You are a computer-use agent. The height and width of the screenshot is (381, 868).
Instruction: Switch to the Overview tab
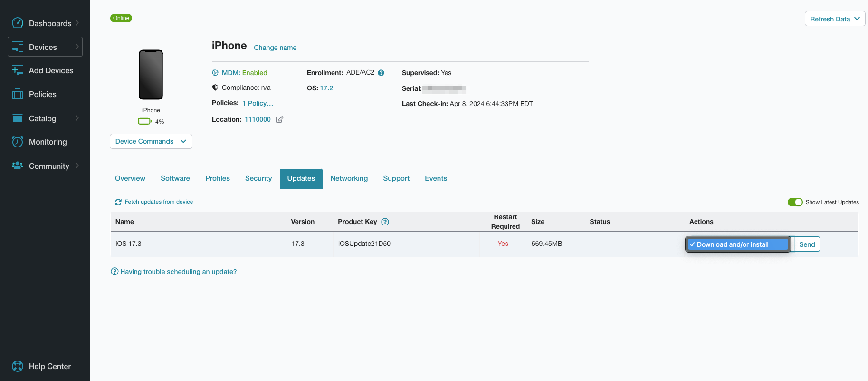130,178
